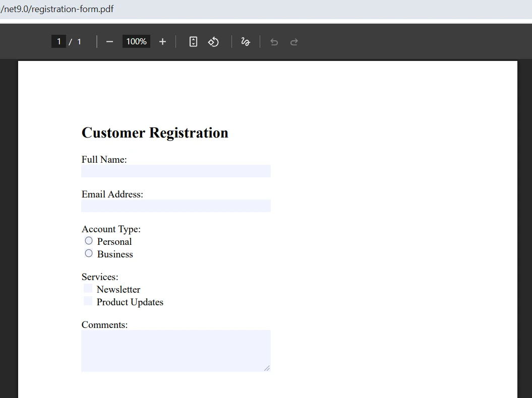
Task: Click the Email Address text field
Action: point(175,206)
